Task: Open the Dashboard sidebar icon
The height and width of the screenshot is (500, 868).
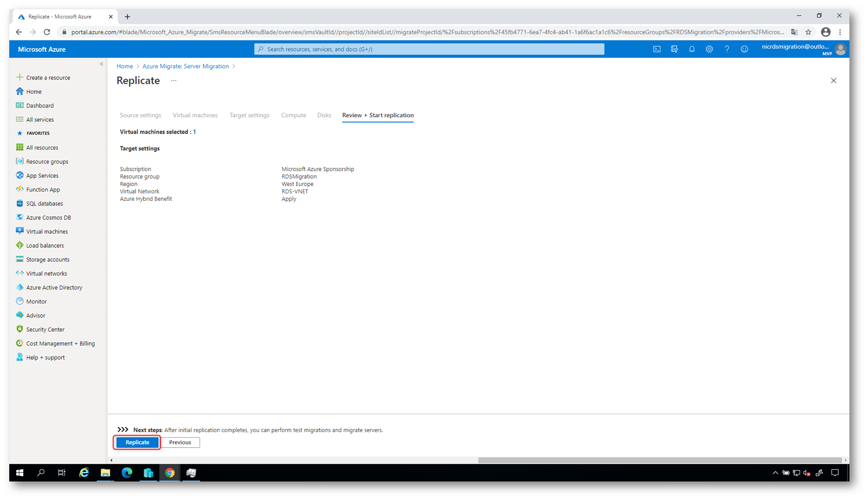Action: pyautogui.click(x=19, y=105)
